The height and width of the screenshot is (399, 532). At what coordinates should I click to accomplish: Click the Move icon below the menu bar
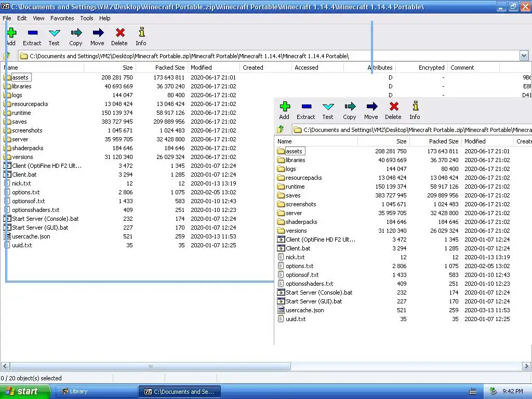[98, 33]
